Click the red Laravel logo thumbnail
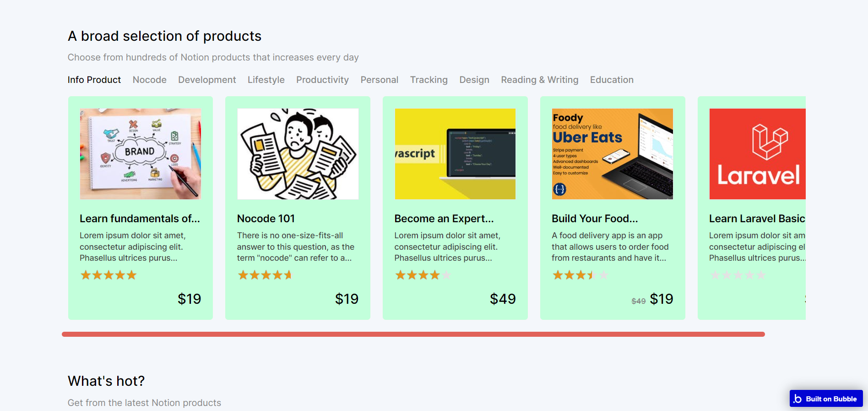 (757, 154)
